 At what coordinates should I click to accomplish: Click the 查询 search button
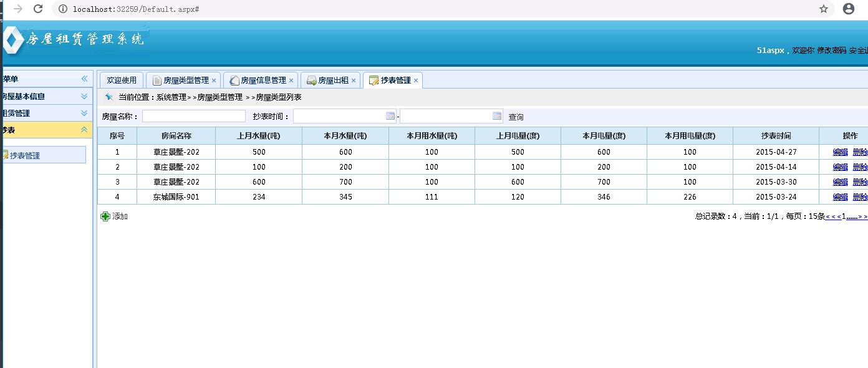click(516, 117)
